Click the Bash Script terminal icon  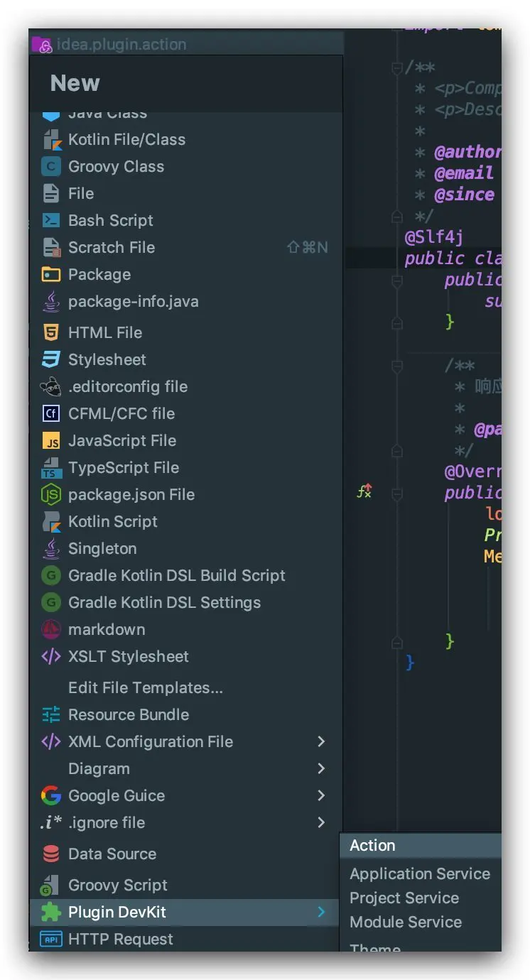pos(51,221)
